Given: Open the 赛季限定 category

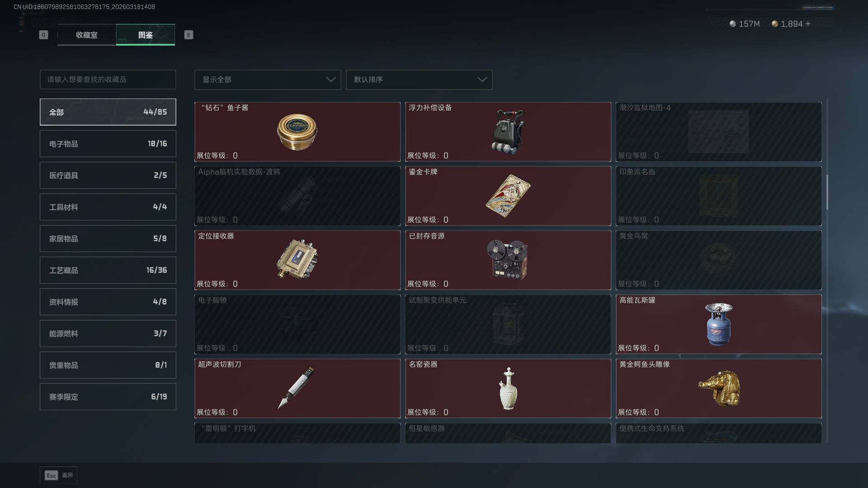Looking at the screenshot, I should (x=108, y=397).
